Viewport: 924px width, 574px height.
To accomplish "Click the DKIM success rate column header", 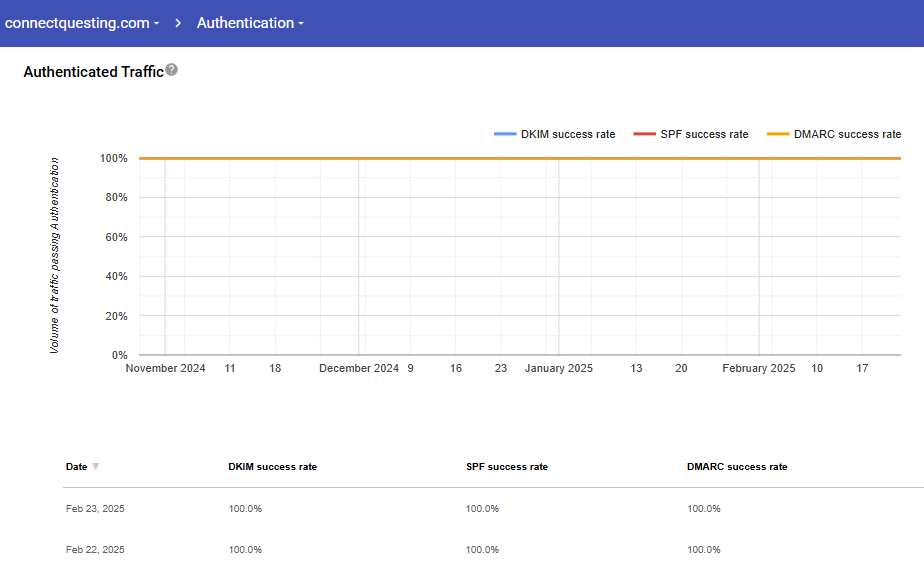I will [272, 467].
